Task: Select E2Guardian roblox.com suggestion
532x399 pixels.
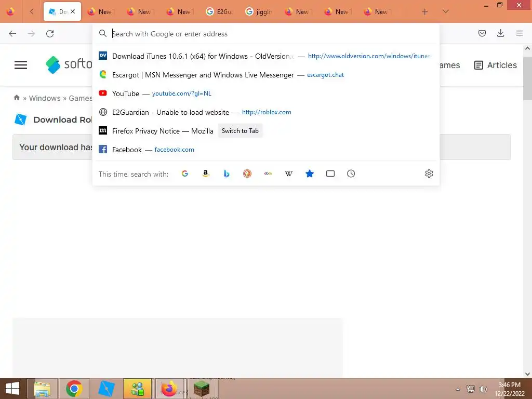Action: (266, 112)
